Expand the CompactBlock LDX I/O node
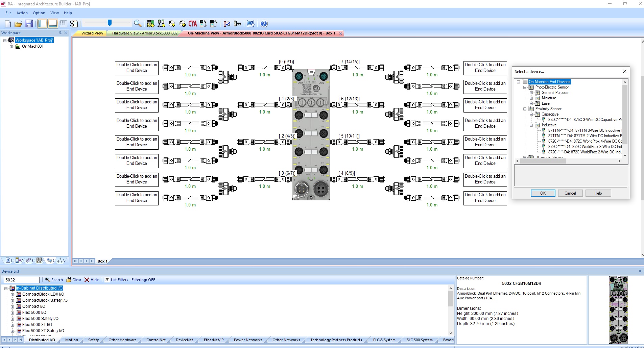 coord(12,295)
